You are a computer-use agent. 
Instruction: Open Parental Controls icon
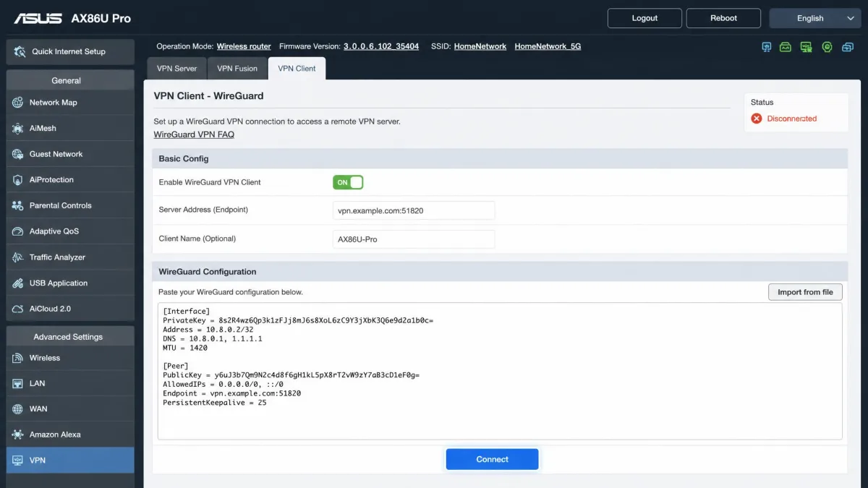18,205
